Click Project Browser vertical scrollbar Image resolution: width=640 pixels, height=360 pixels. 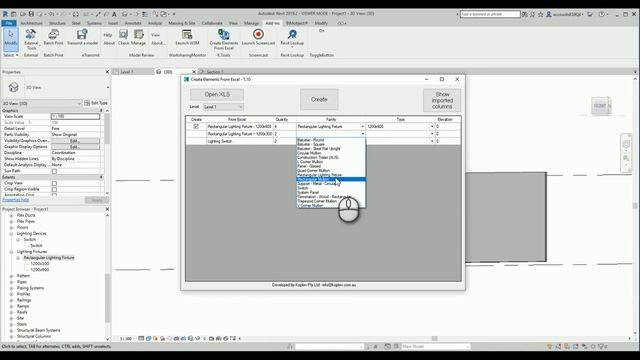108,298
